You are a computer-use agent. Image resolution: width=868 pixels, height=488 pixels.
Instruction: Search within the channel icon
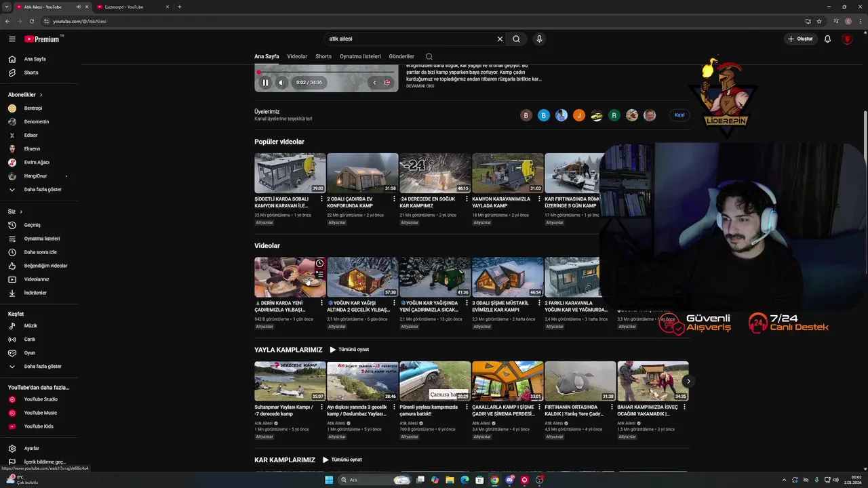429,57
